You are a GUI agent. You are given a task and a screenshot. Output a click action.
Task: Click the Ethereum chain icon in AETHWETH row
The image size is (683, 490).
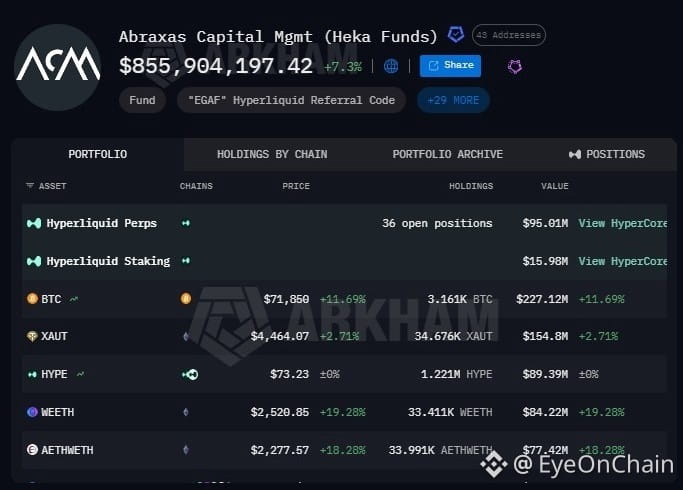186,450
